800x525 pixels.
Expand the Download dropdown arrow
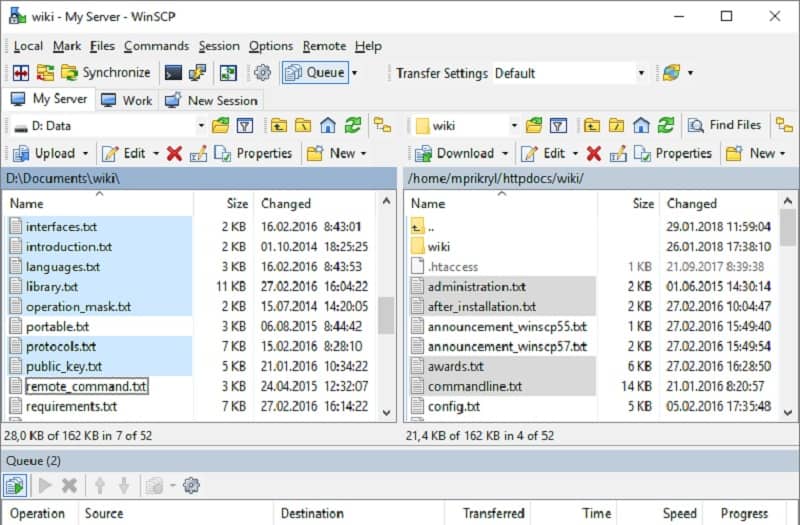(x=505, y=154)
